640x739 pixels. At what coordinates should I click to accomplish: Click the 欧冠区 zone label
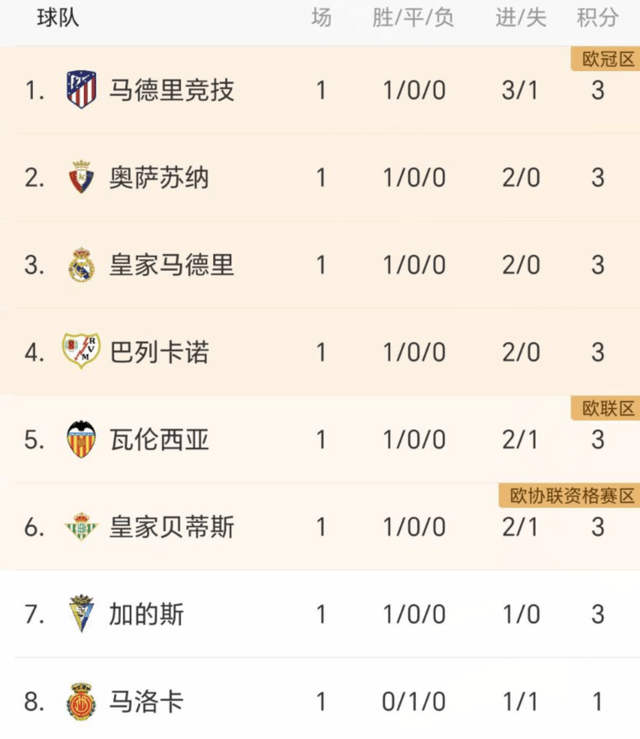606,59
